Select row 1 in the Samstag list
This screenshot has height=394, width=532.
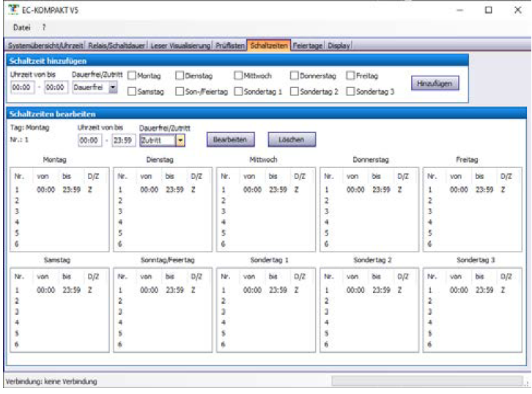coord(59,290)
